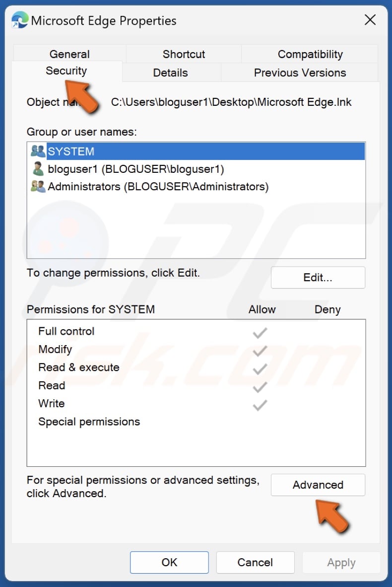Viewport: 392px width, 587px height.
Task: Toggle the Allow checkmark for Write
Action: click(259, 405)
